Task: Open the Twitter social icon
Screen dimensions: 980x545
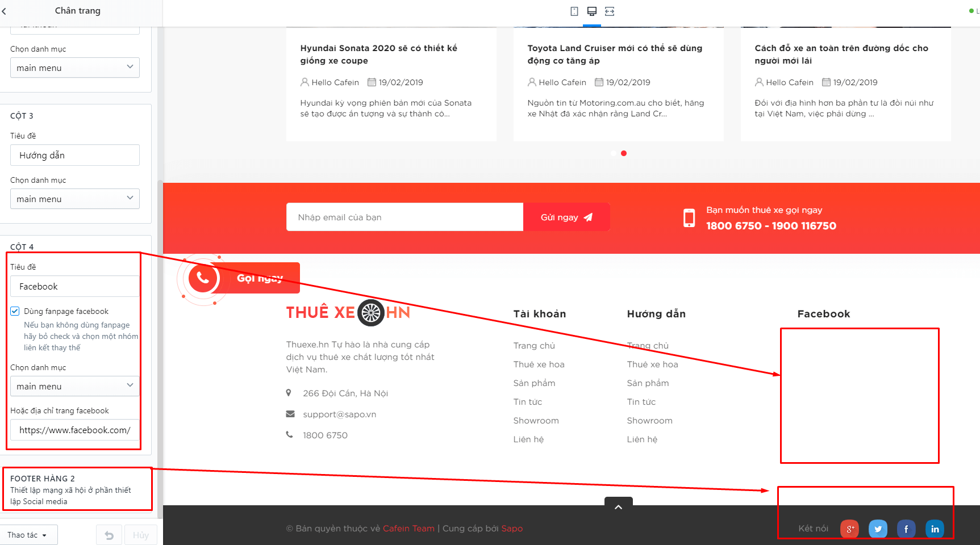Action: pyautogui.click(x=878, y=529)
